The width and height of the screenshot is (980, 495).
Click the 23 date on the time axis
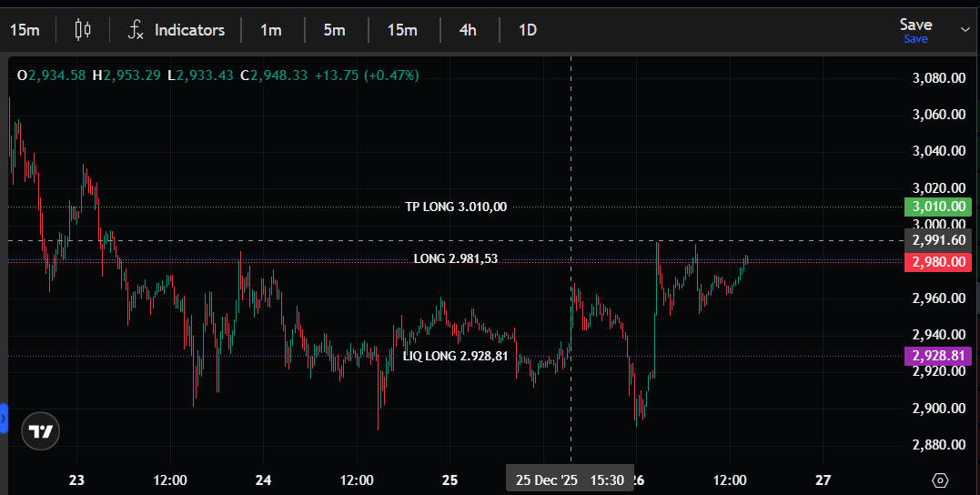tap(76, 480)
